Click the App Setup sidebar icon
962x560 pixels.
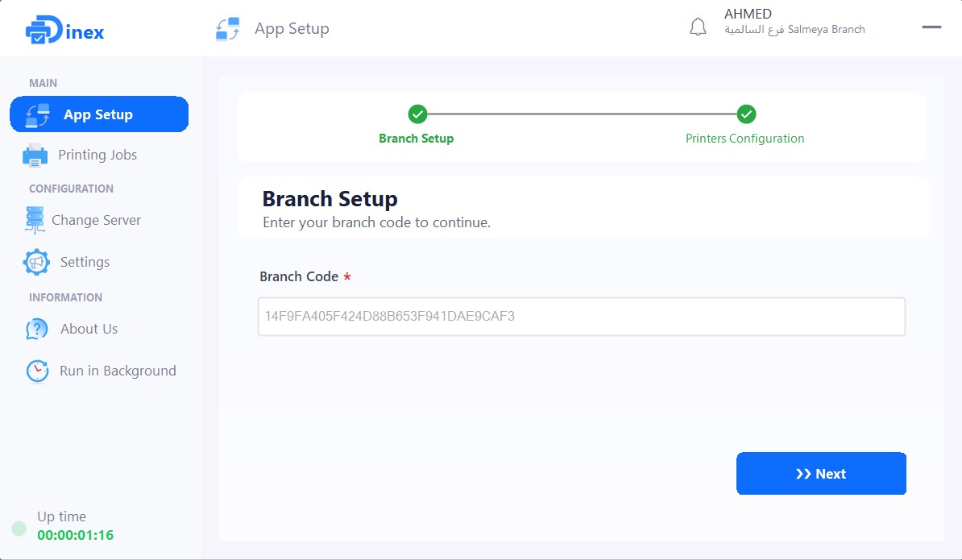(37, 114)
